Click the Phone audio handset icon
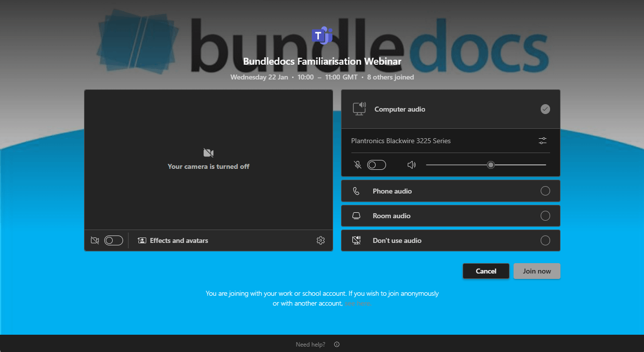The width and height of the screenshot is (644, 352). click(356, 191)
